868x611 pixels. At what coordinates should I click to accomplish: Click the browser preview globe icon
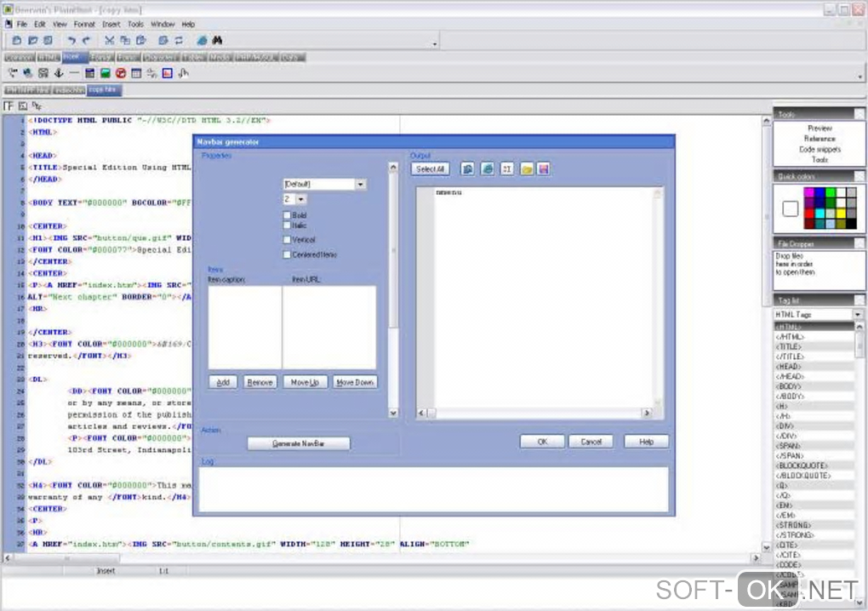click(202, 40)
